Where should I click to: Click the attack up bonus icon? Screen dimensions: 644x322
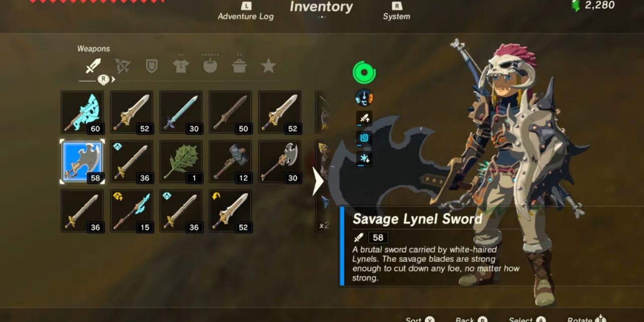pos(364,119)
